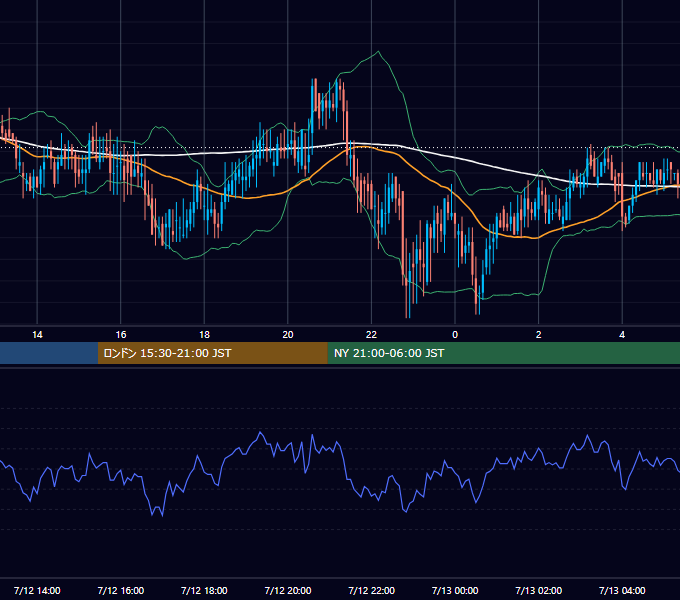Click the 7/12 22:00 date label
Screen dimensions: 680x600
click(372, 590)
